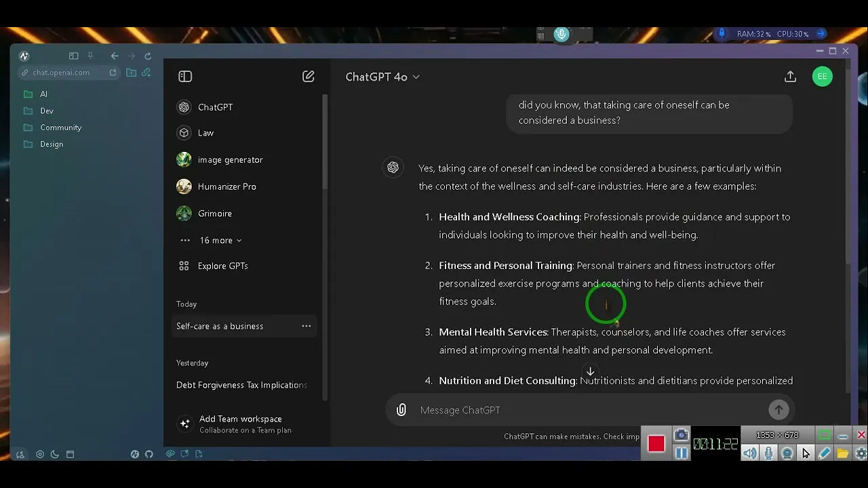Toggle dark mode with the moon icon
Viewport: 868px width, 488px height.
pos(55,454)
